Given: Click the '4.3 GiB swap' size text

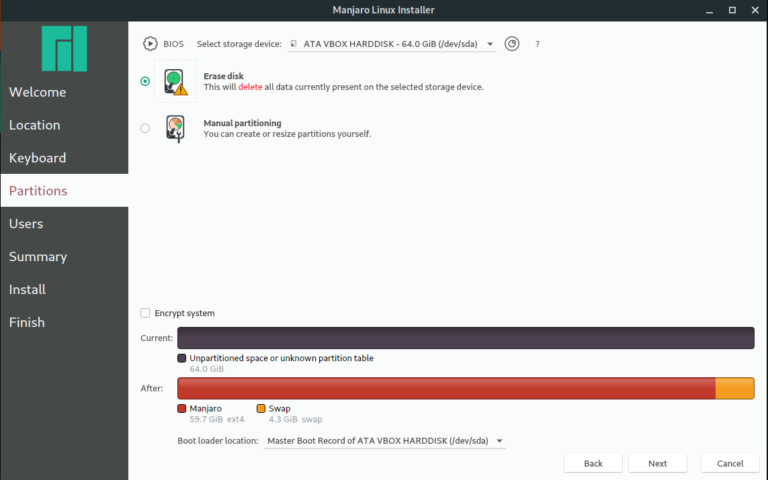Looking at the screenshot, I should pyautogui.click(x=295, y=419).
